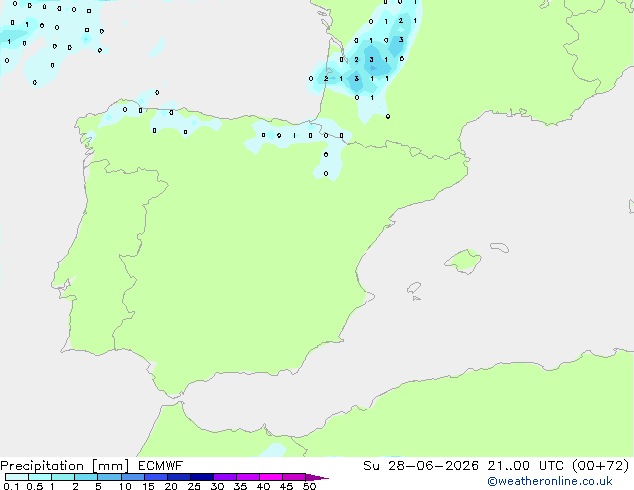Screen dimensions: 634x490
Task: Click the 2–5 mm legend swatch
Action: pyautogui.click(x=86, y=477)
